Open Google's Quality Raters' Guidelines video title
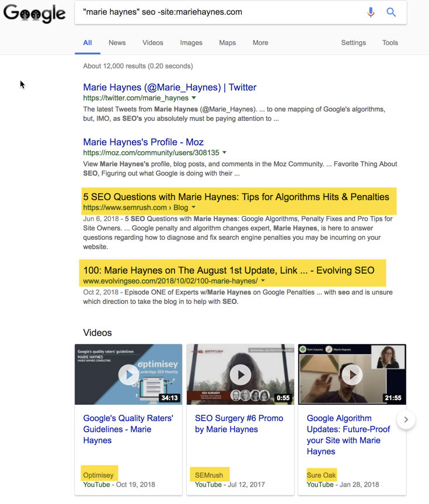The width and height of the screenshot is (429, 504). click(128, 429)
